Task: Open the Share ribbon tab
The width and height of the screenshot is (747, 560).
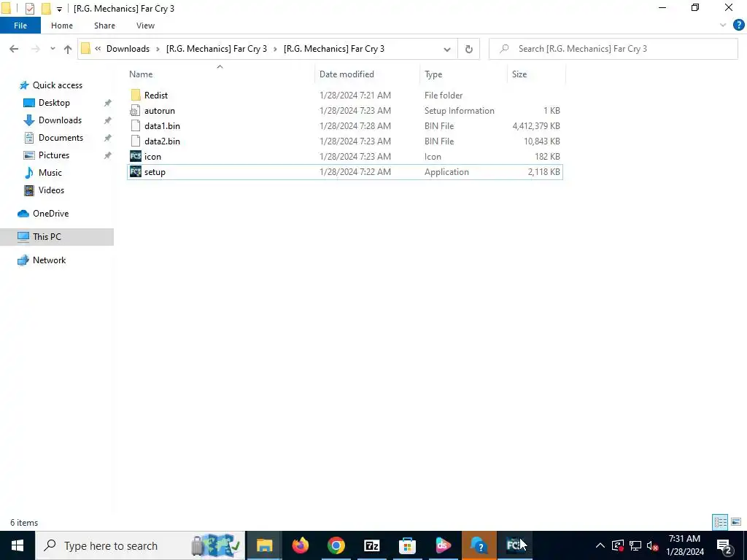Action: (104, 26)
